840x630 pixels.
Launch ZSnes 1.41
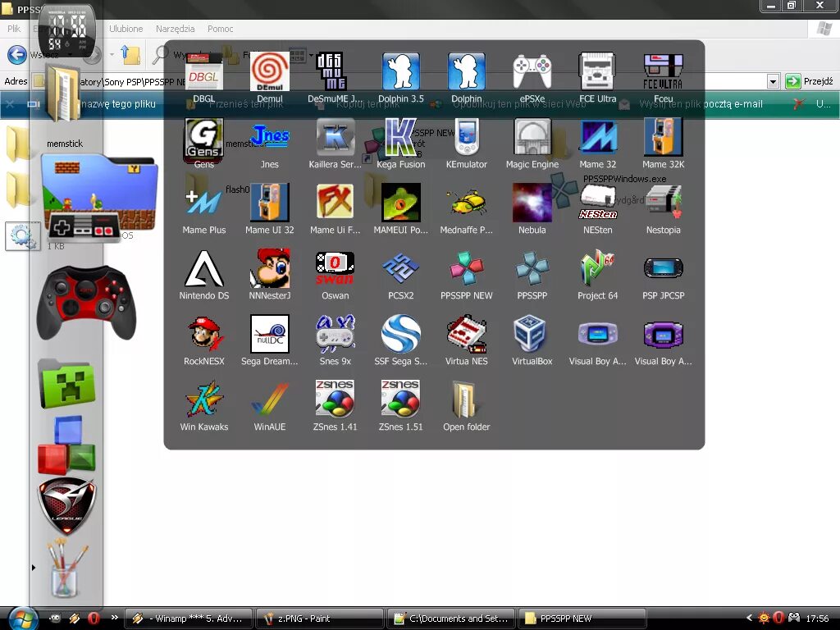pos(336,400)
